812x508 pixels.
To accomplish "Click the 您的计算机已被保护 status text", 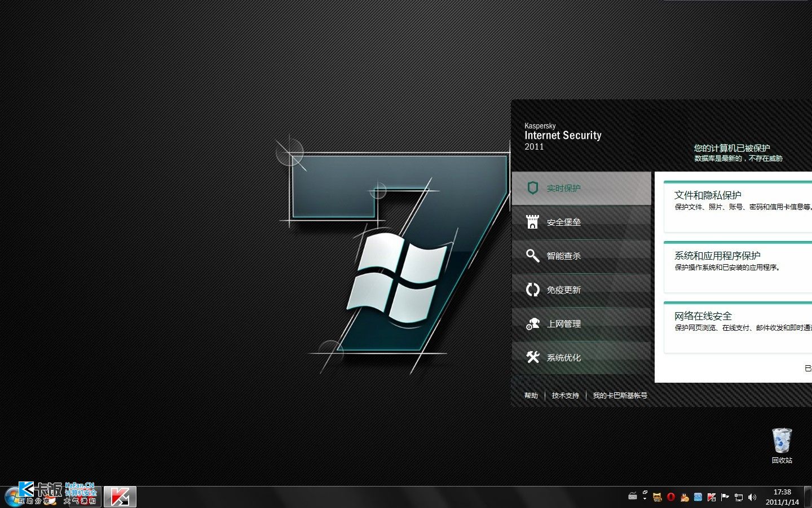I will click(x=732, y=148).
